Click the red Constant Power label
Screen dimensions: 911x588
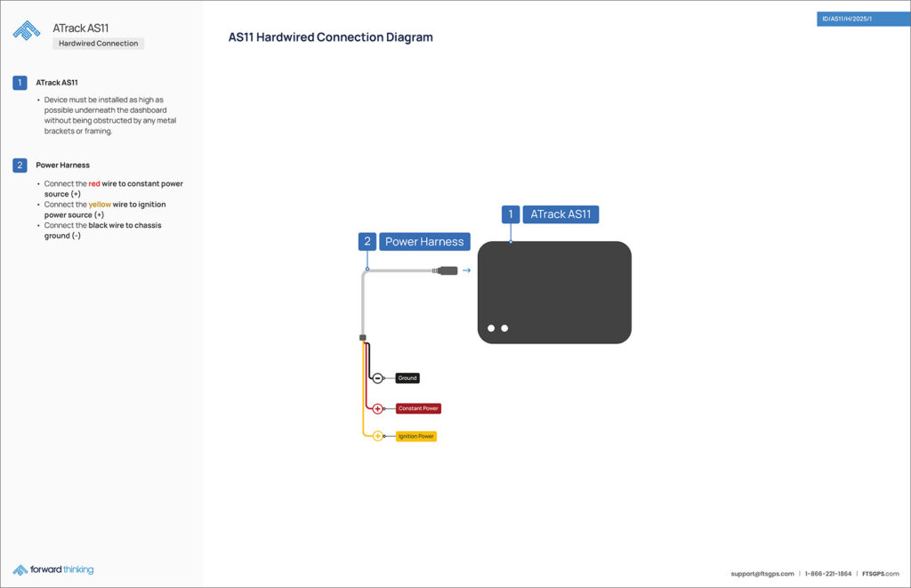tap(418, 408)
